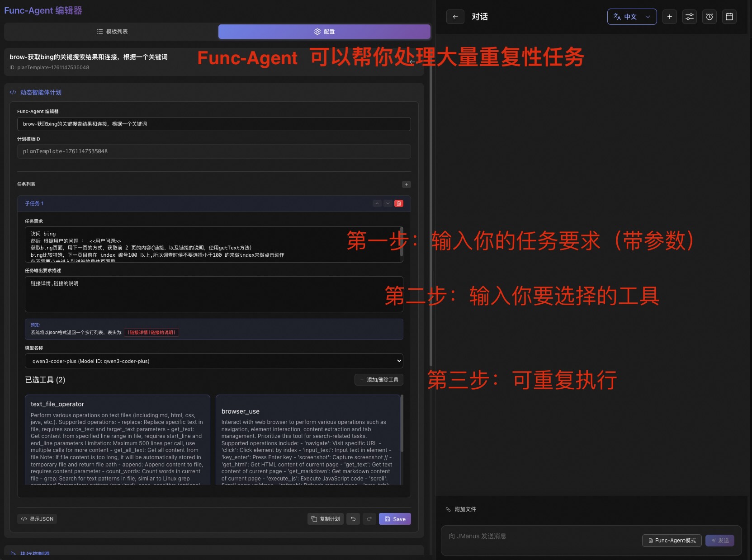This screenshot has width=752, height=560.
Task: Open the sliders settings icon in header
Action: point(689,17)
